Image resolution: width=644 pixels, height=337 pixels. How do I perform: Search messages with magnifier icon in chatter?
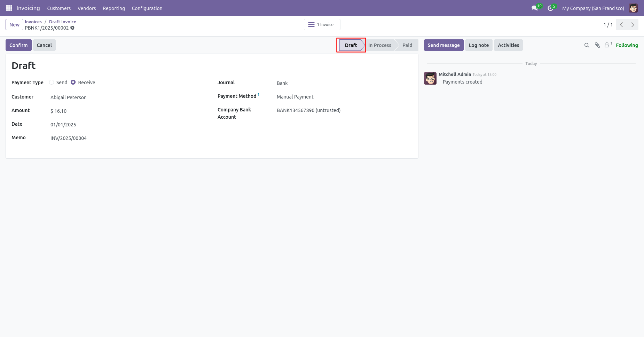[x=587, y=45]
